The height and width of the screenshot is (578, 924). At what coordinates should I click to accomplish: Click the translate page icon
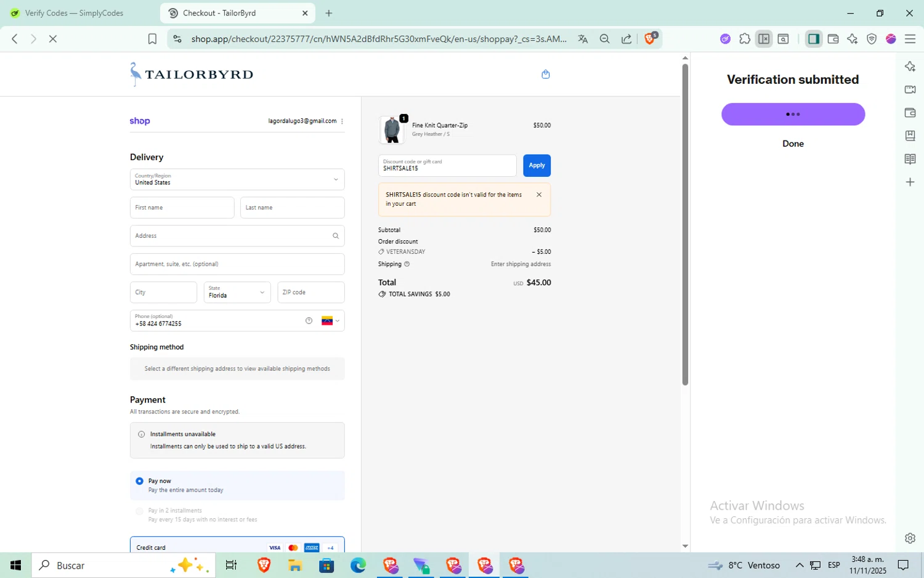click(x=583, y=39)
